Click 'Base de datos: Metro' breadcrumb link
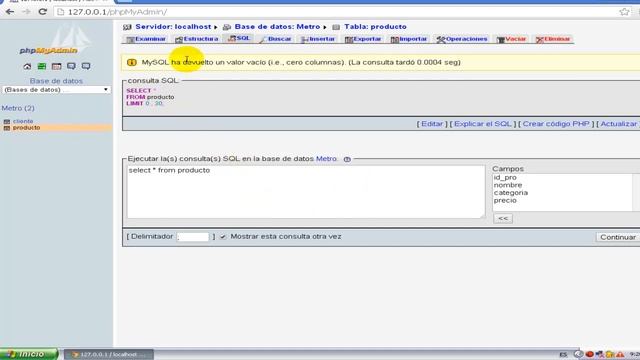 point(277,27)
